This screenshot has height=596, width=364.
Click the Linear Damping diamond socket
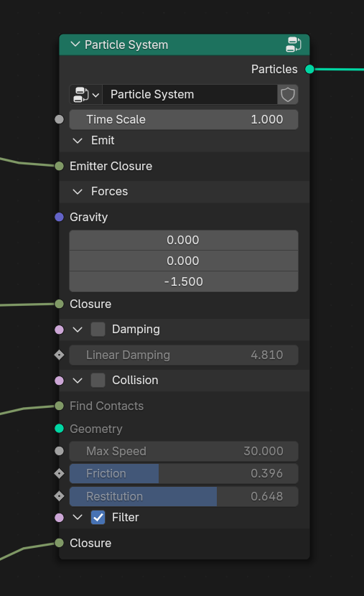pyautogui.click(x=60, y=355)
